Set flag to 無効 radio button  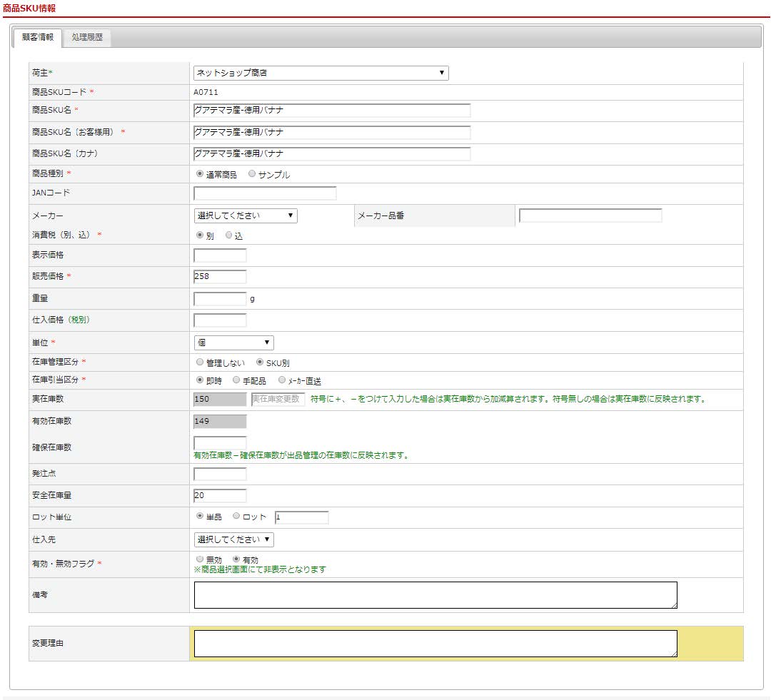point(200,559)
